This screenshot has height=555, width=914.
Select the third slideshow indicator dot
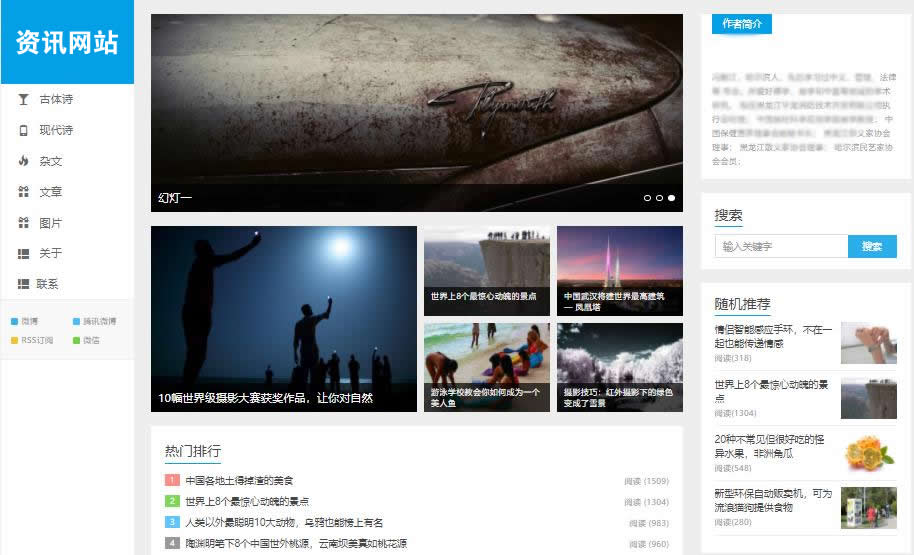[x=671, y=198]
